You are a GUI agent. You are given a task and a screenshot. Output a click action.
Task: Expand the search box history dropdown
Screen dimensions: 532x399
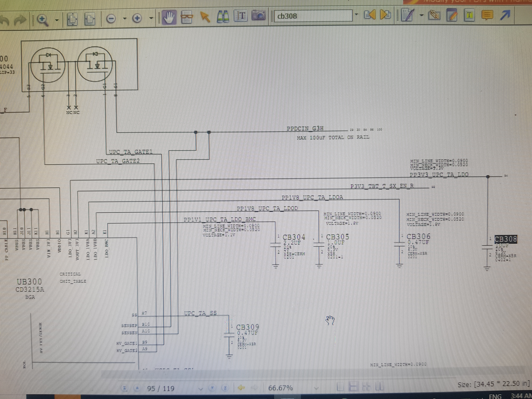(x=356, y=15)
